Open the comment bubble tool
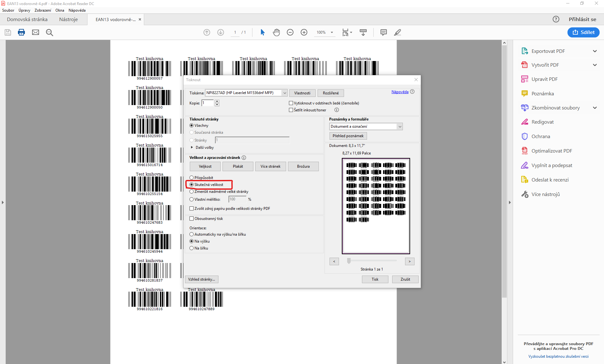Screen dimensions: 604x364 tap(383, 32)
